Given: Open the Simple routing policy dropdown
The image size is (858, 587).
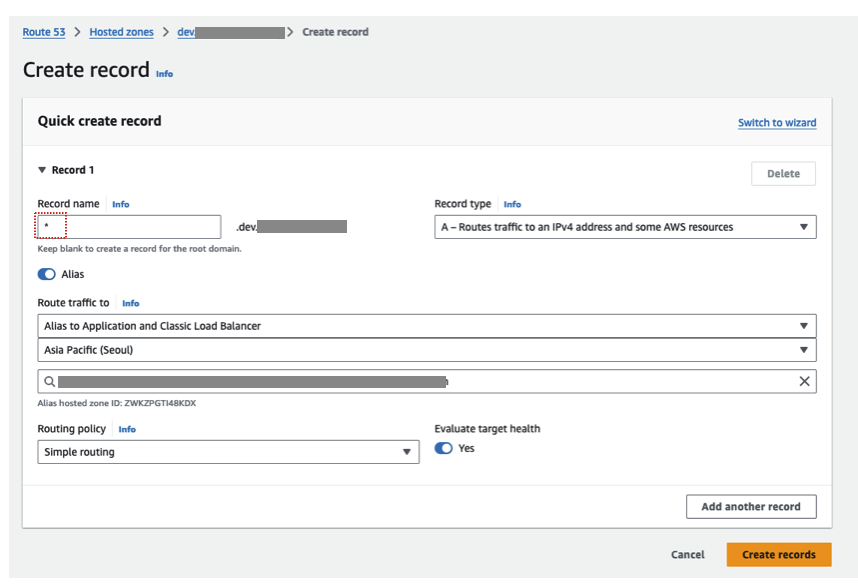Looking at the screenshot, I should click(x=228, y=452).
